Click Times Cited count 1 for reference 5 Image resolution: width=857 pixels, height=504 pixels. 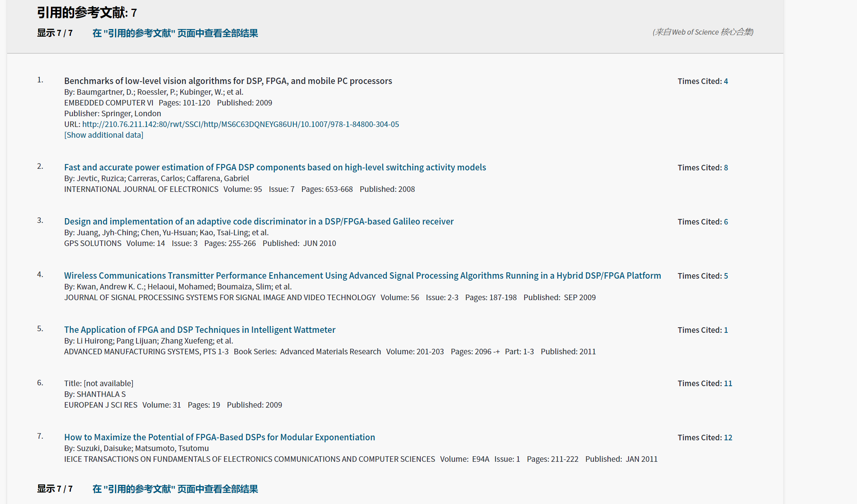pyautogui.click(x=726, y=330)
